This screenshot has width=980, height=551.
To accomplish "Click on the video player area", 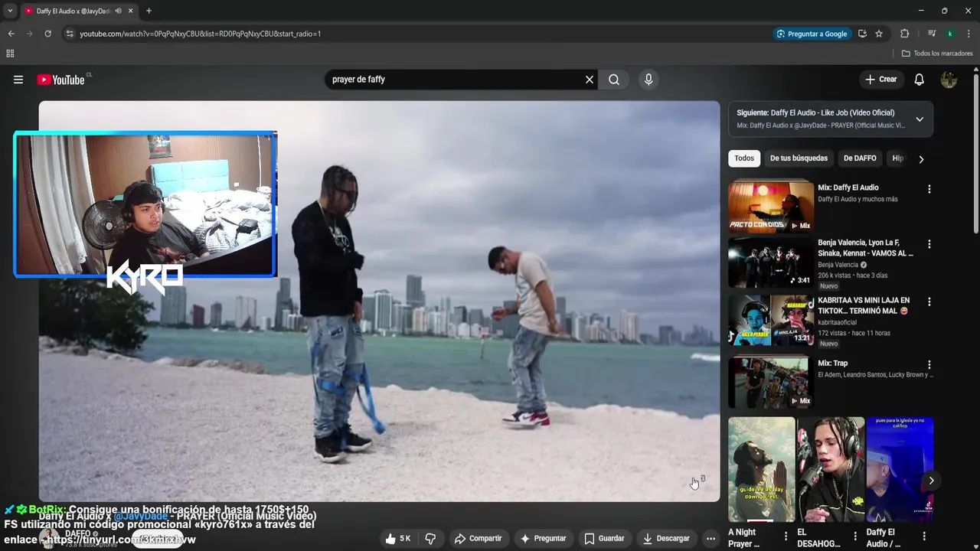I will click(x=379, y=302).
